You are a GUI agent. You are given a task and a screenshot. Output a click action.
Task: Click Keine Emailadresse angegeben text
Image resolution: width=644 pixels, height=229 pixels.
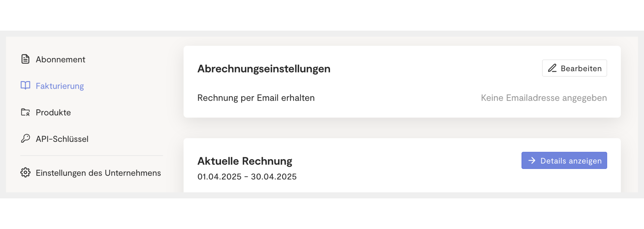544,98
